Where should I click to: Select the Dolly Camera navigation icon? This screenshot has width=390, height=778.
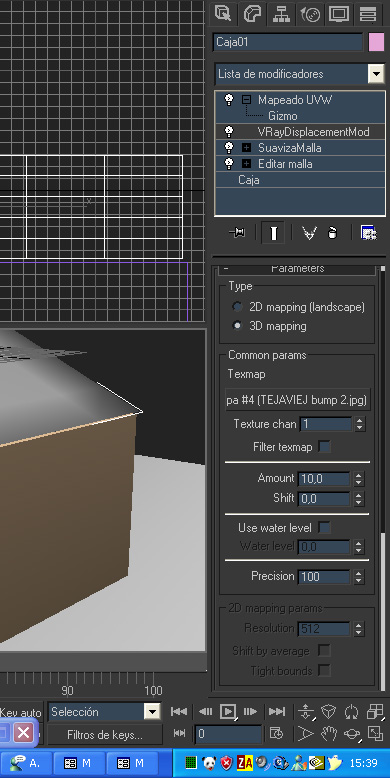click(x=306, y=713)
